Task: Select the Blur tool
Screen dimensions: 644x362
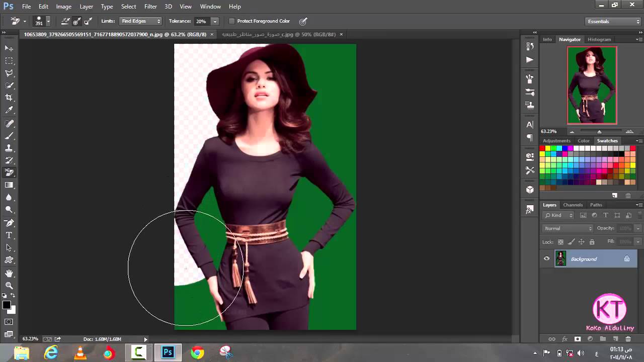Action: 9,198
